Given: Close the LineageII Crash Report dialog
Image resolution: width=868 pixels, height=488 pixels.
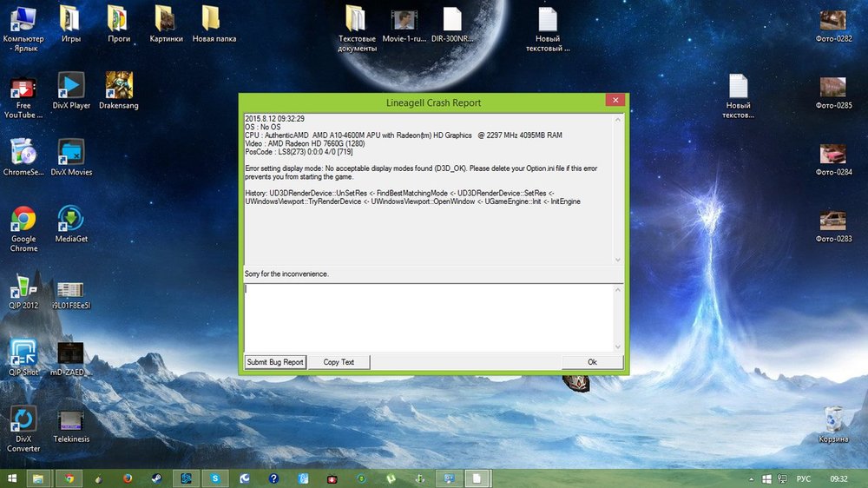Looking at the screenshot, I should click(x=615, y=102).
